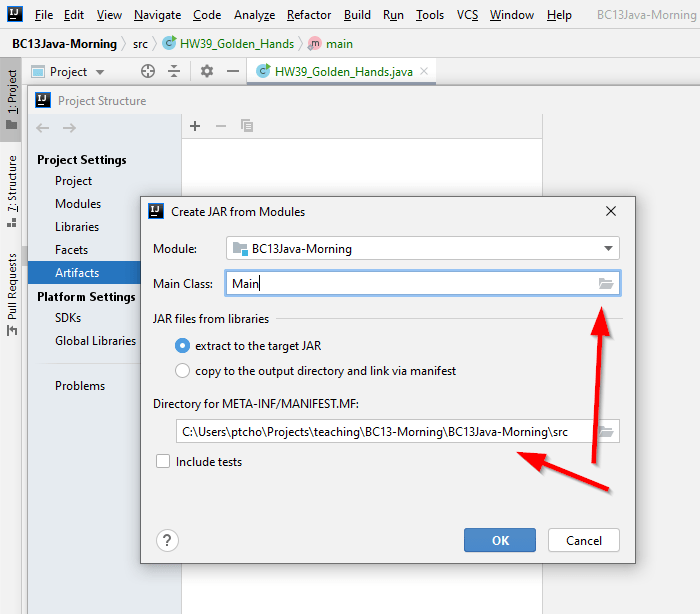The width and height of the screenshot is (700, 614).
Task: Open the 7: Structure tool window tab
Action: [12, 191]
